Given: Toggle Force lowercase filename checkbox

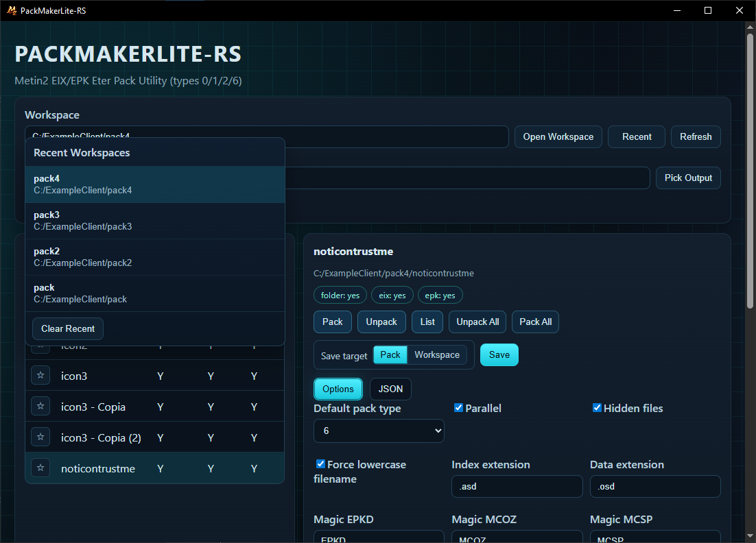Looking at the screenshot, I should pos(320,464).
